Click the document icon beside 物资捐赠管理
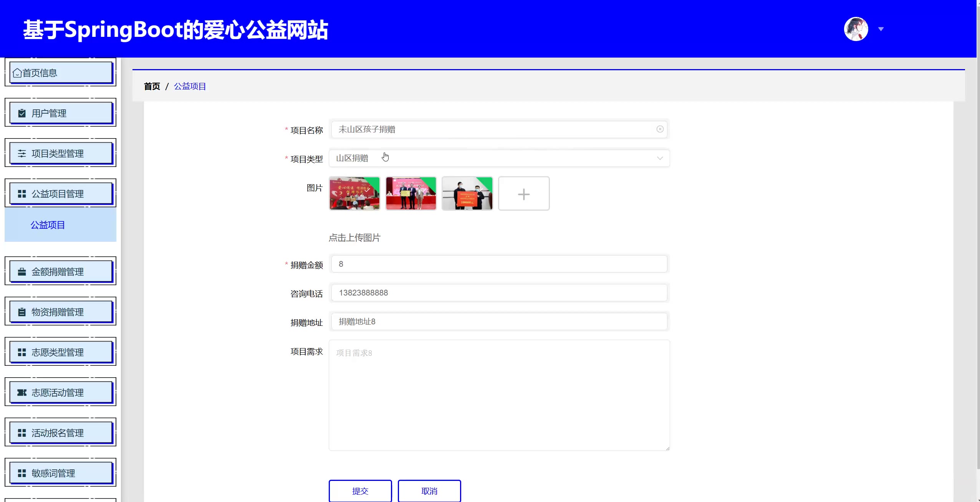Screen dimensions: 980x502 [22, 312]
